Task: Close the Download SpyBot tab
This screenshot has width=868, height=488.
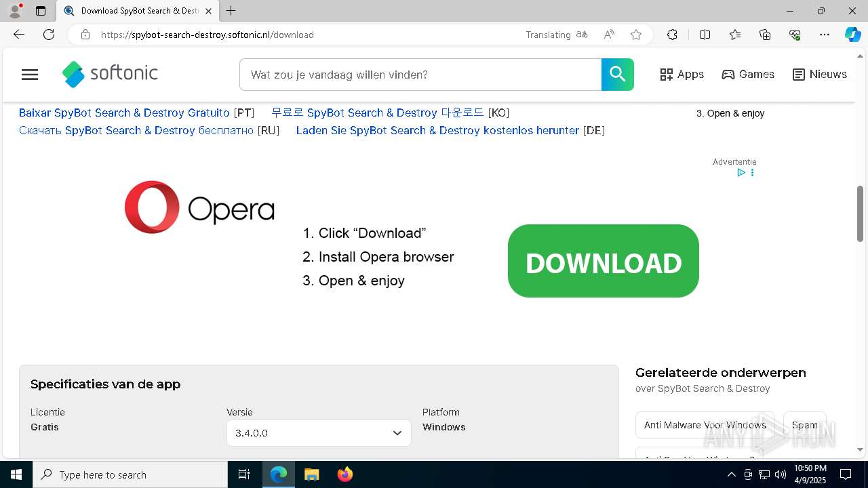Action: (208, 11)
